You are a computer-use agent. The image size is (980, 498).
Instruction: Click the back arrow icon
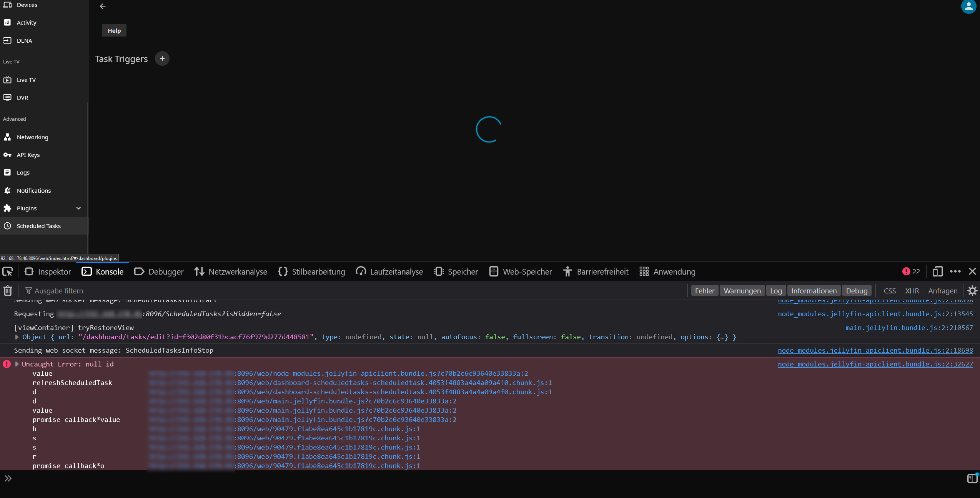[103, 6]
